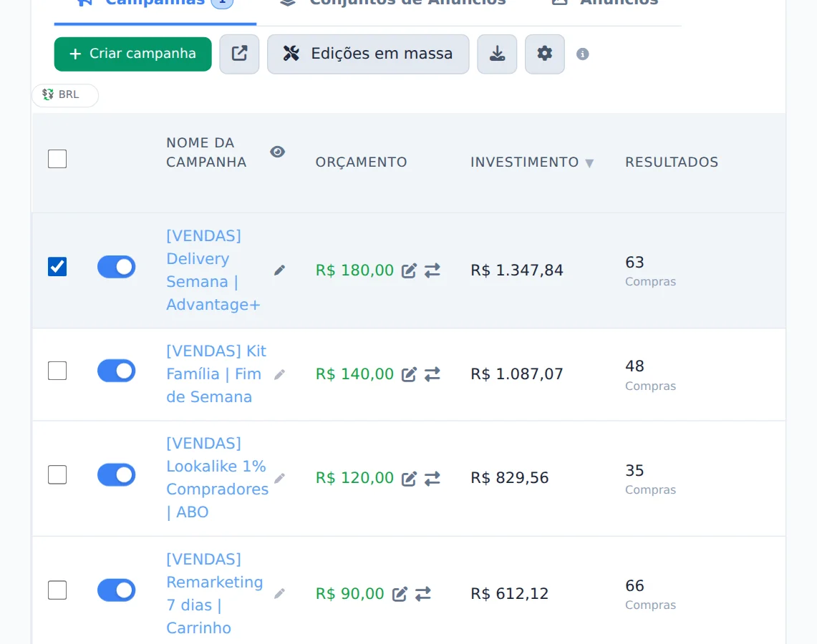
Task: Click the BRL currency chip
Action: [x=65, y=94]
